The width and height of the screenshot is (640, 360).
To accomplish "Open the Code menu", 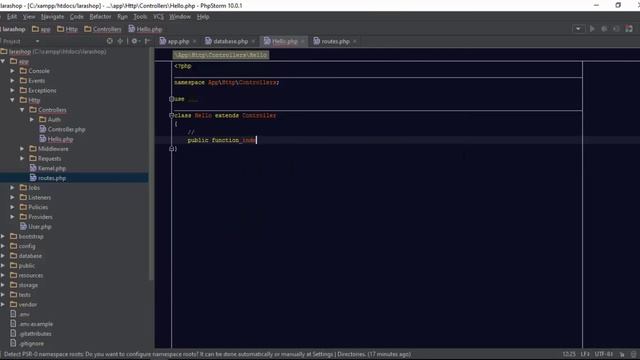I will 76,17.
